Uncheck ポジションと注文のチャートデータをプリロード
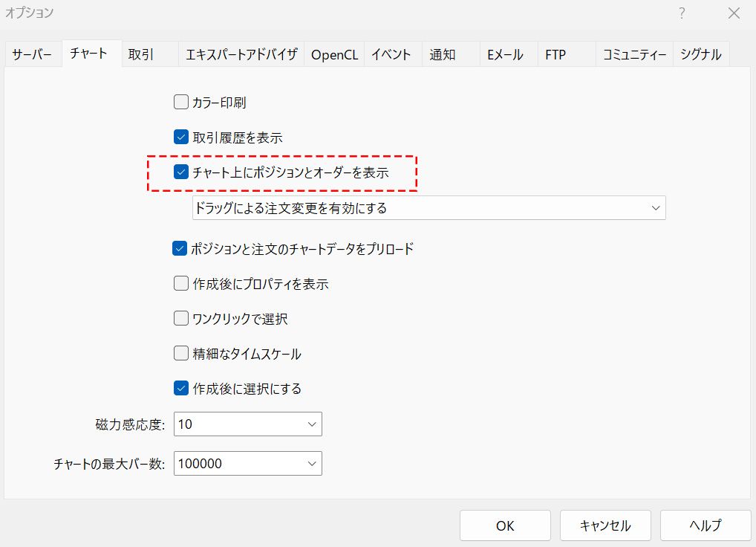756x547 pixels. coord(180,249)
